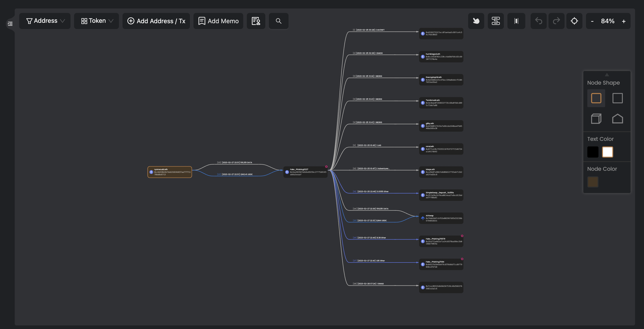
Task: Open the Token dropdown
Action: pyautogui.click(x=96, y=21)
